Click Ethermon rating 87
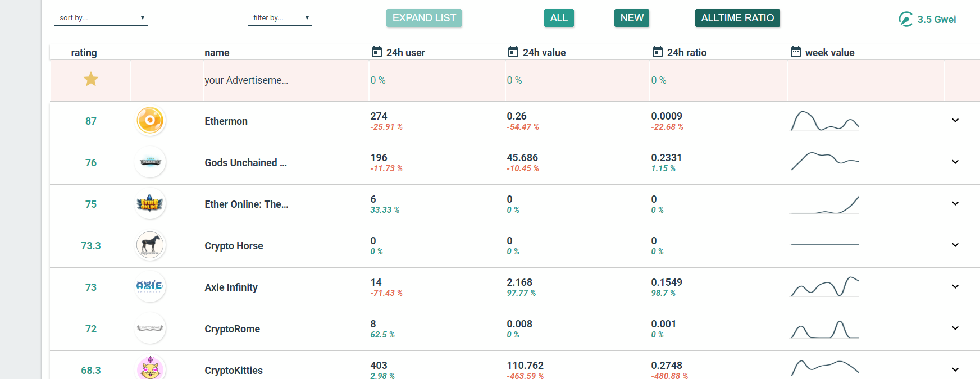 pos(91,121)
